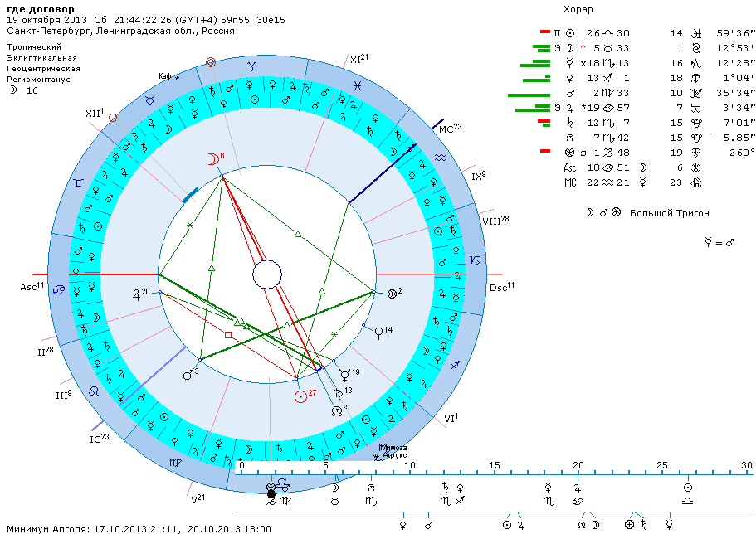The image size is (756, 534).
Task: Select the Saturn glyph marked 13 in chart
Action: (339, 393)
